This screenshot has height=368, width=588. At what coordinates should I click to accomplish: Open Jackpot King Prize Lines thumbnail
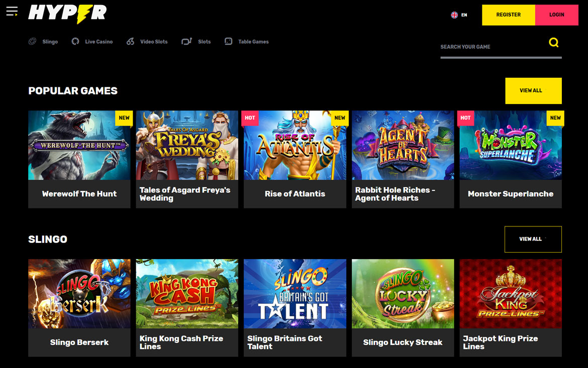coord(511,294)
